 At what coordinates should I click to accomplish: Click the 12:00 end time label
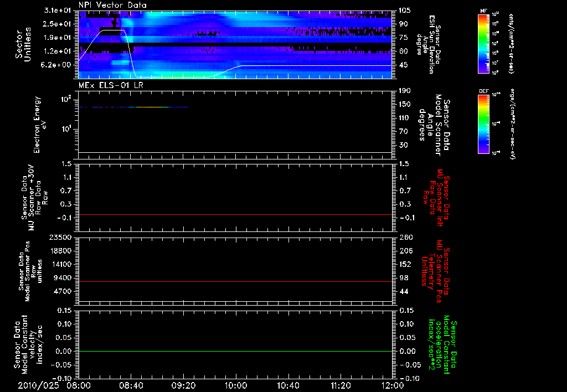[x=392, y=385]
